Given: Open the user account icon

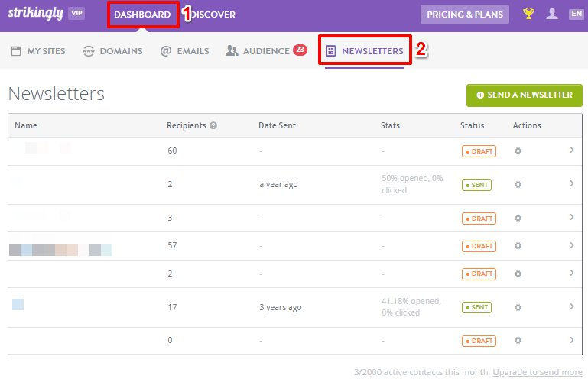Looking at the screenshot, I should (551, 14).
